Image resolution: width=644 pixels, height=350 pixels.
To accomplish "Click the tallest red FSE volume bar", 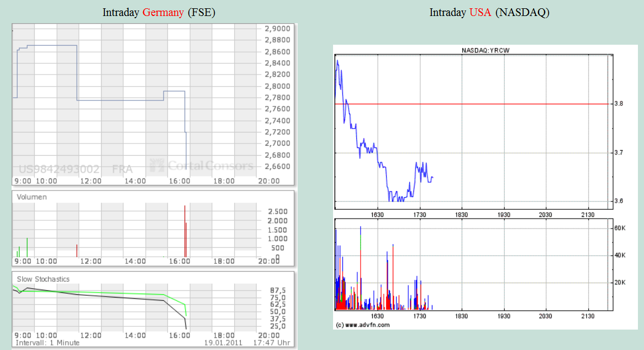I will 185,231.
